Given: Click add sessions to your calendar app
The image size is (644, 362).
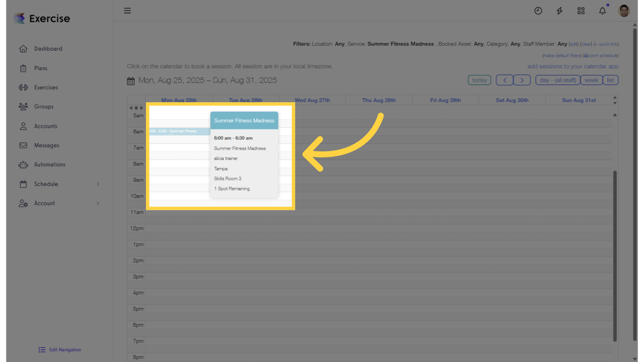Looking at the screenshot, I should click(572, 66).
